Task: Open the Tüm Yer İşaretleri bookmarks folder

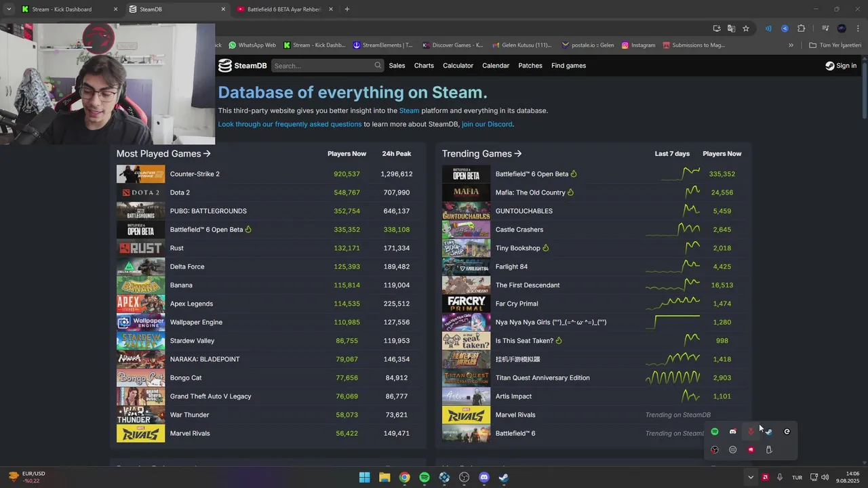Action: tap(835, 45)
